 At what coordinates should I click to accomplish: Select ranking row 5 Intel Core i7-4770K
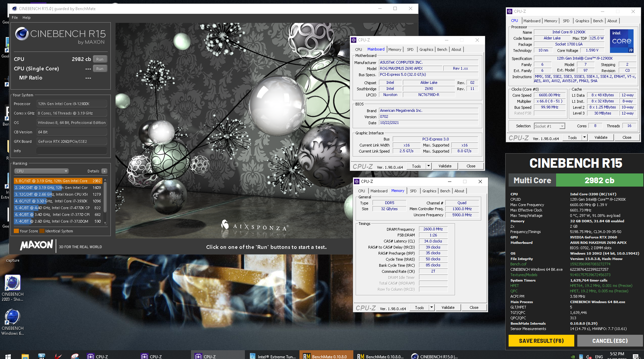tap(58, 208)
